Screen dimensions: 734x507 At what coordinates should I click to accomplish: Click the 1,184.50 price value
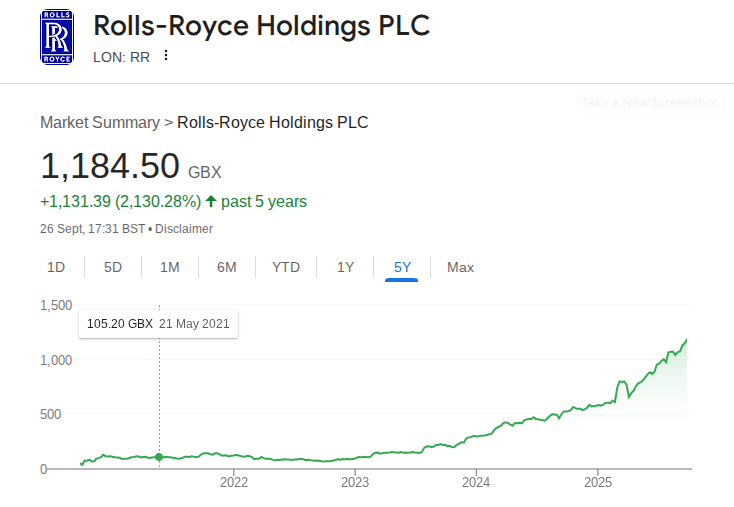(x=110, y=166)
